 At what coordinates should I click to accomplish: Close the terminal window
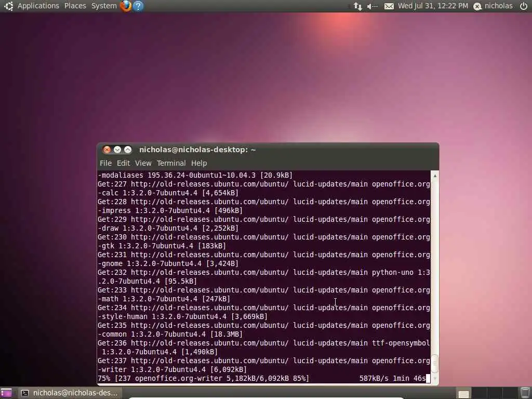pyautogui.click(x=107, y=150)
